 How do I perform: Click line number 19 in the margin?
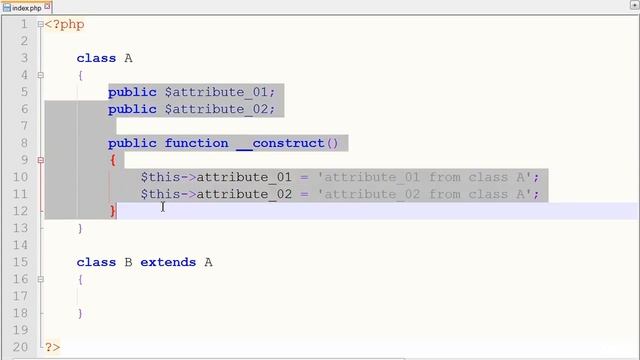[20, 330]
